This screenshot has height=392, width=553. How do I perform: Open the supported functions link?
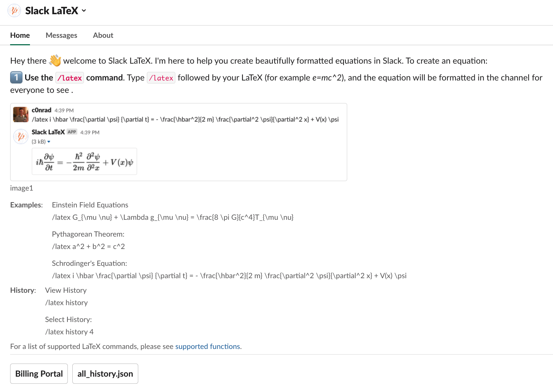point(208,346)
